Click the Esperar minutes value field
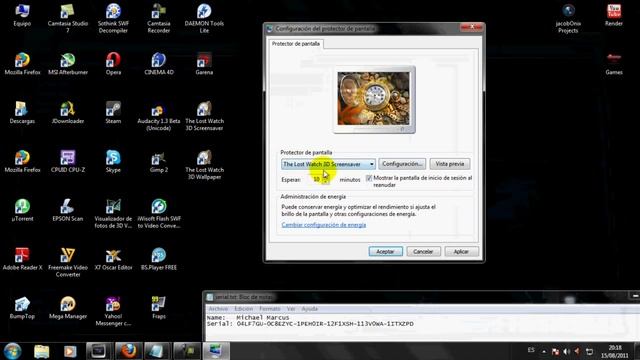The height and width of the screenshot is (360, 640). [x=316, y=179]
